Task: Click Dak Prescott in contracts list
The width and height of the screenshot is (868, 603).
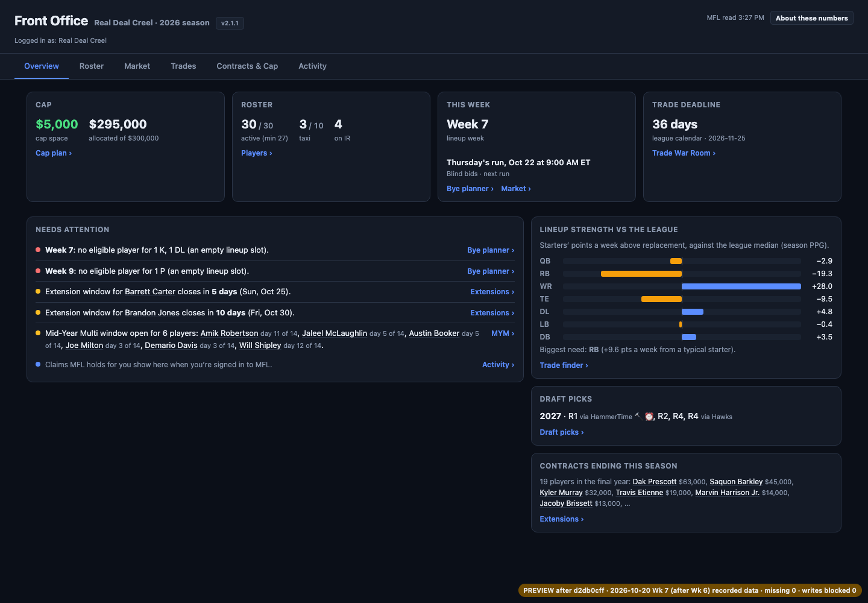Action: 655,482
